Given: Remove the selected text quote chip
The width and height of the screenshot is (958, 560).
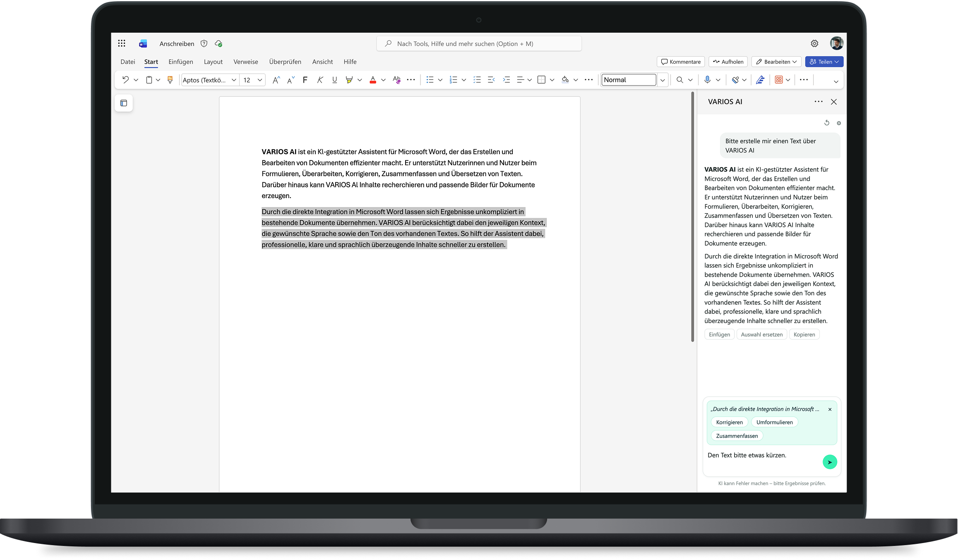Looking at the screenshot, I should [x=830, y=409].
